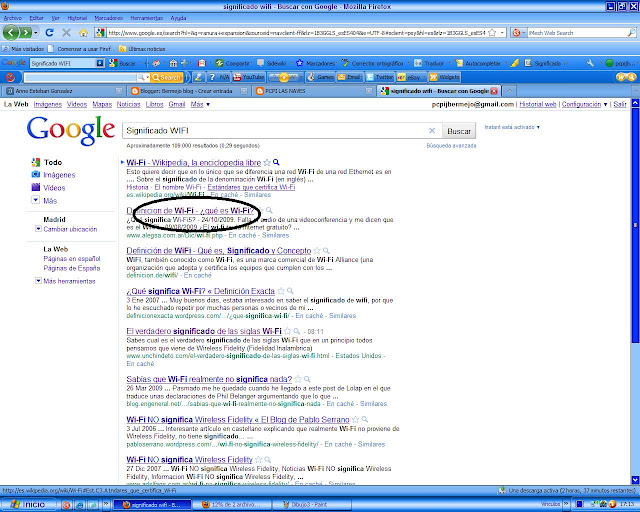Click the vertical scrollbar down arrow
Image resolution: width=640 pixels, height=512 pixels.
point(636,480)
